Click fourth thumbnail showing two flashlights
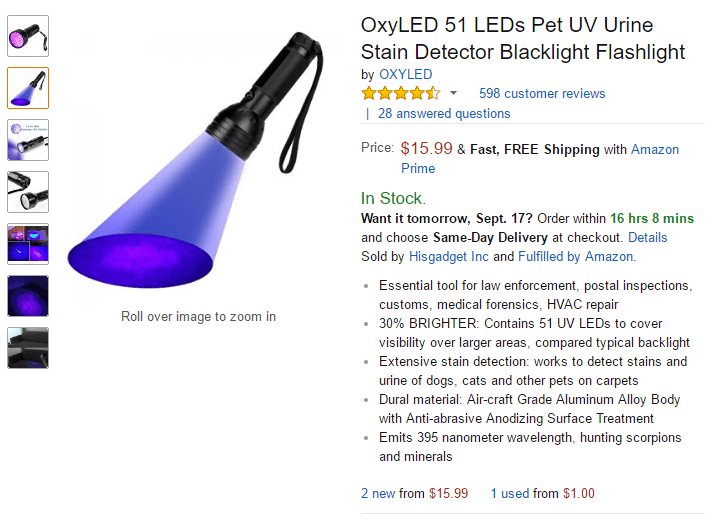This screenshot has width=721, height=516. coord(28,191)
